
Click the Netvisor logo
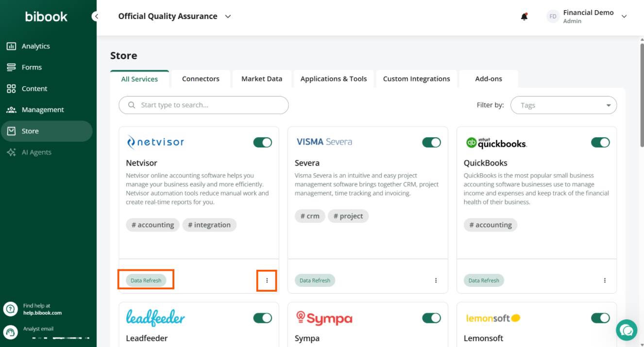click(x=155, y=142)
